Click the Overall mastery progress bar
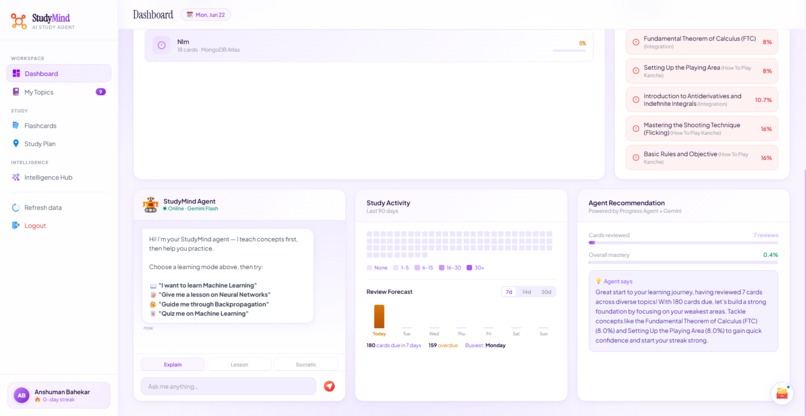The image size is (806, 416). coord(683,262)
